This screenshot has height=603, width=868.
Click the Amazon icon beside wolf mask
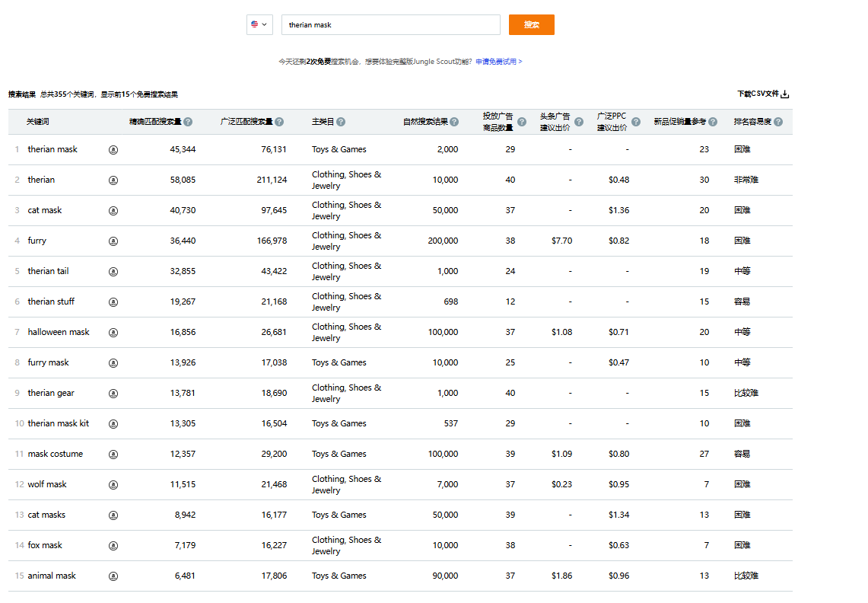(x=113, y=485)
